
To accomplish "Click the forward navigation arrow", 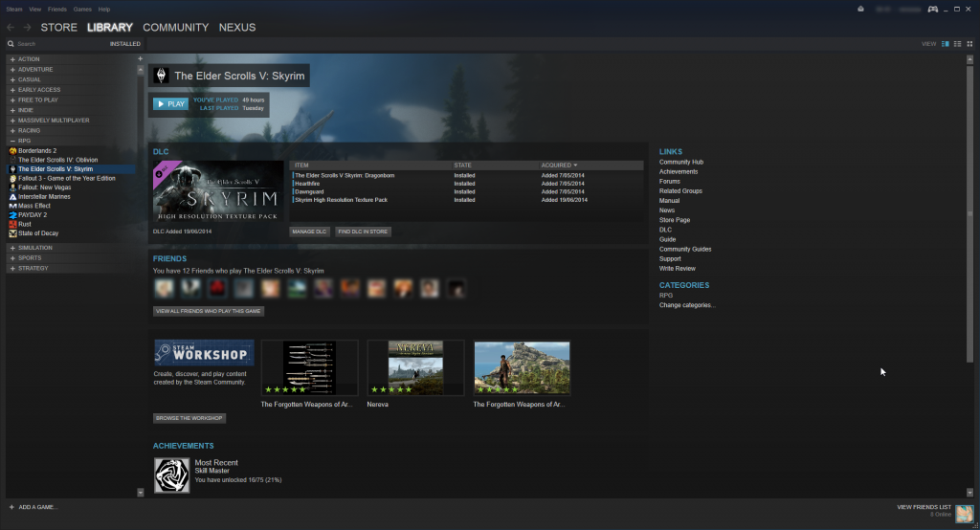I will pos(27,28).
